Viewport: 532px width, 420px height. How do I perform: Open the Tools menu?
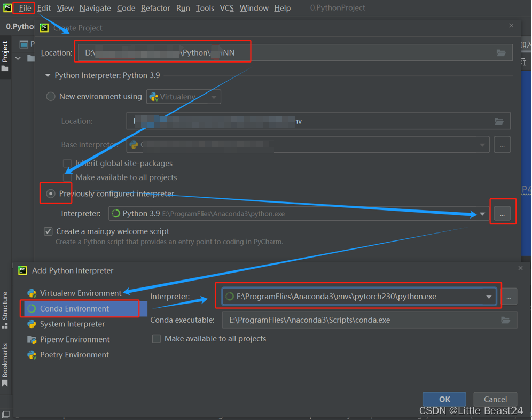(205, 8)
